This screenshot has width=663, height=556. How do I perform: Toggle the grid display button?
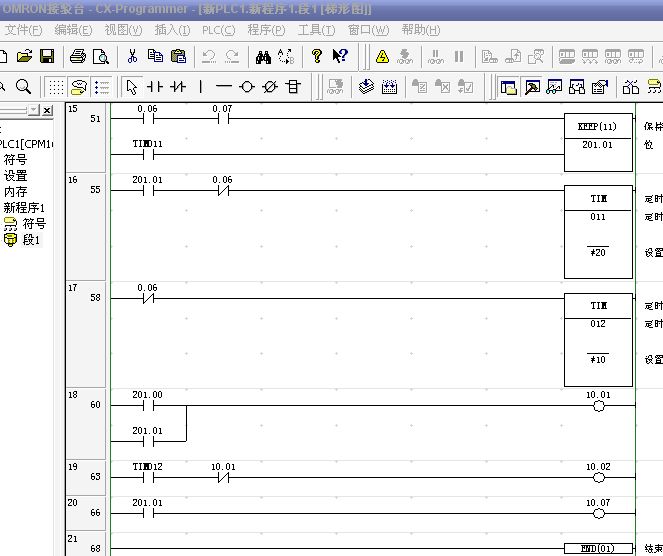tap(56, 87)
